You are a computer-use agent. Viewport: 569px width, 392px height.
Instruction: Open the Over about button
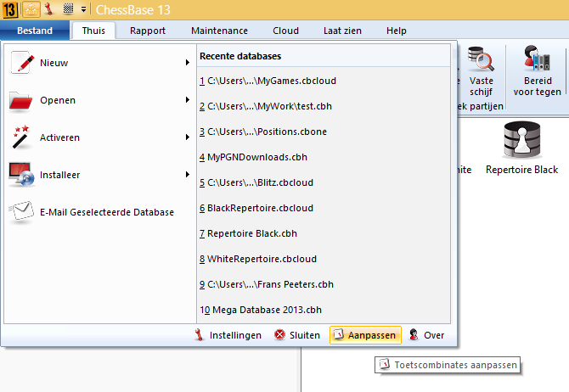pos(426,335)
